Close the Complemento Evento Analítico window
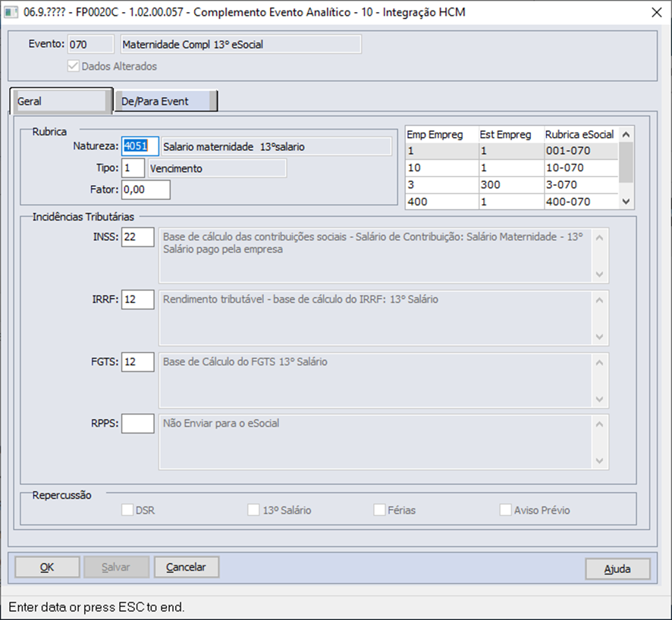The height and width of the screenshot is (620, 672). (x=655, y=12)
